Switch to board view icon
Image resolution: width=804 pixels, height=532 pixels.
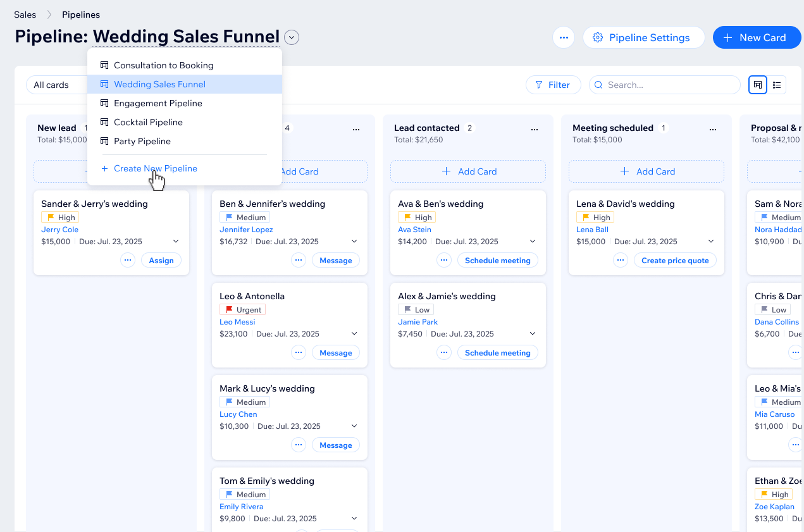(x=757, y=85)
